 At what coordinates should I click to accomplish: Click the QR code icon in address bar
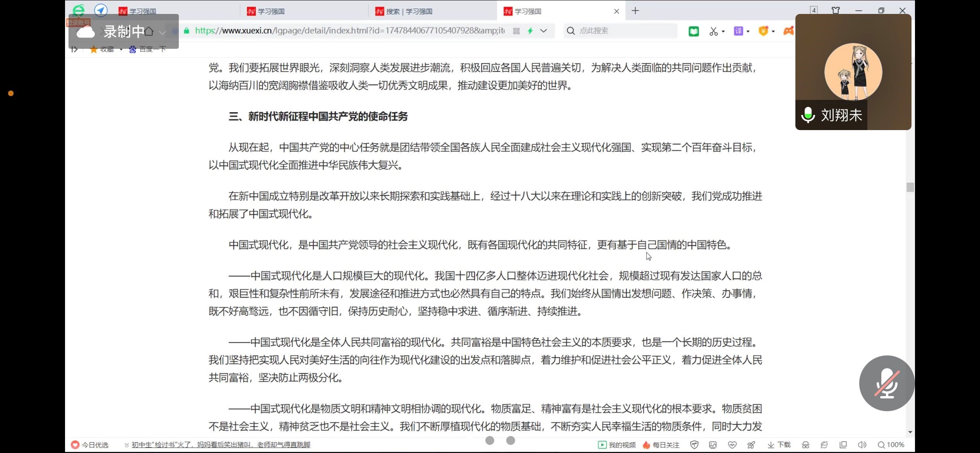point(516,31)
